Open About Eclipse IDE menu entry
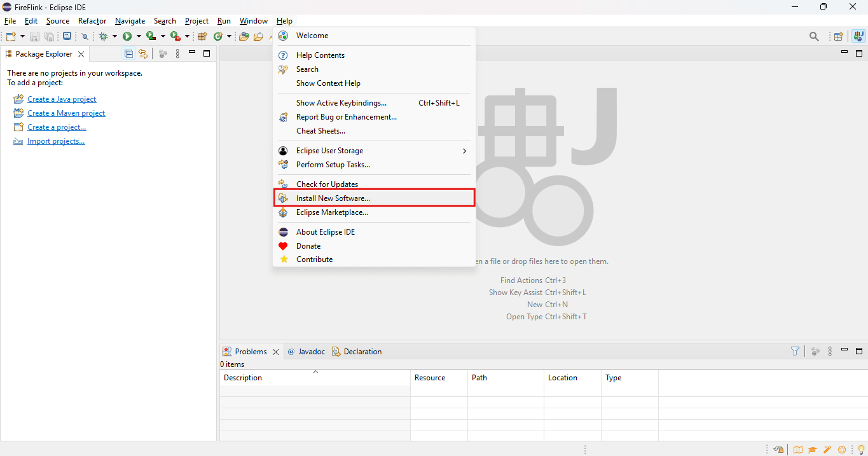Viewport: 868px width, 456px height. tap(374, 232)
